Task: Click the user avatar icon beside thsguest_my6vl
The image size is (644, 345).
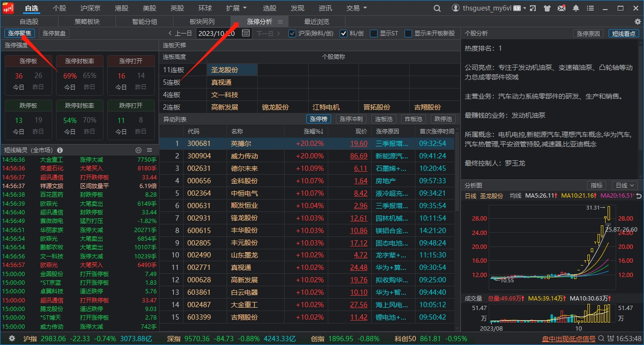Action: (x=456, y=8)
